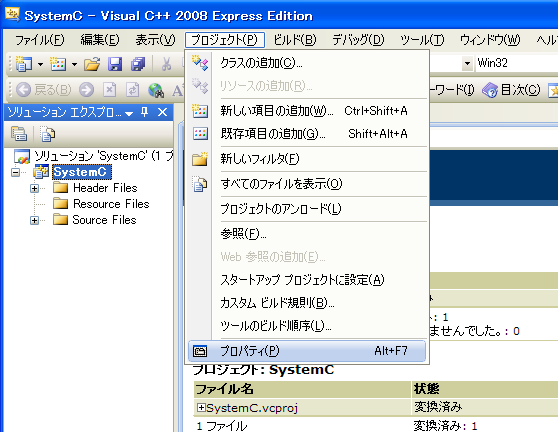558x432 pixels.
Task: Select the Source Files folder
Action: coord(104,220)
